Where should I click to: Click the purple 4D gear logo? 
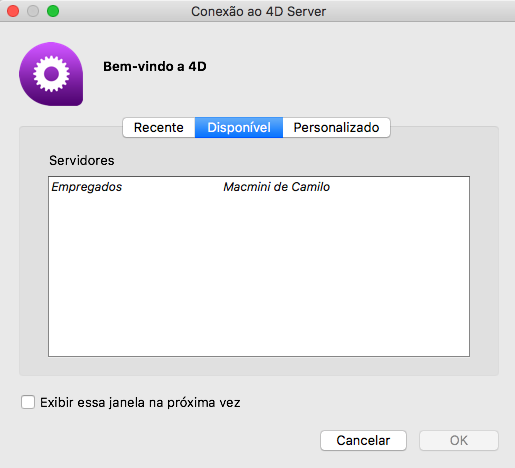(x=51, y=74)
